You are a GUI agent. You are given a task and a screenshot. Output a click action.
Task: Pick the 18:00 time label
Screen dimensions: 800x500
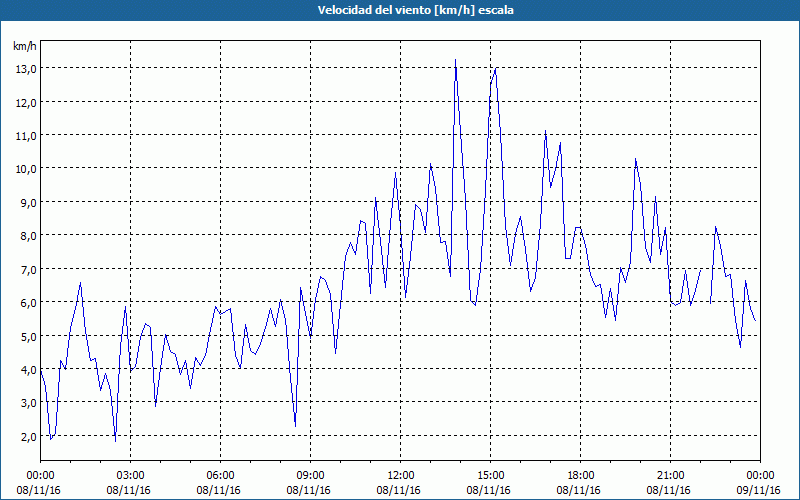[580, 476]
